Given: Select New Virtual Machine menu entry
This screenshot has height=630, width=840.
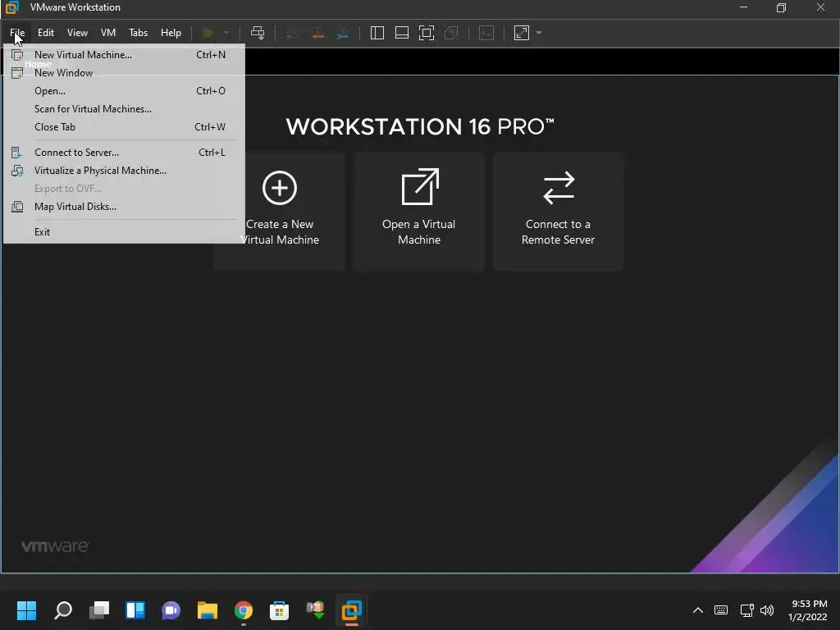Looking at the screenshot, I should (x=125, y=55).
